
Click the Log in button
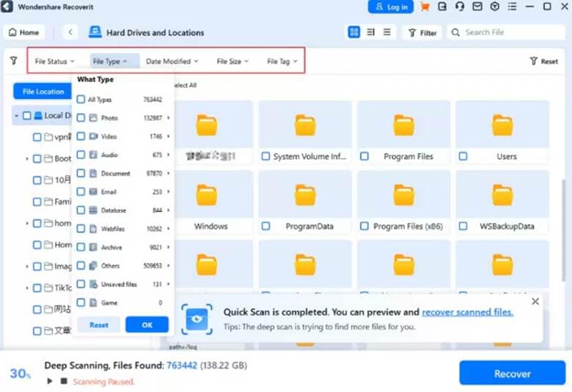[391, 7]
